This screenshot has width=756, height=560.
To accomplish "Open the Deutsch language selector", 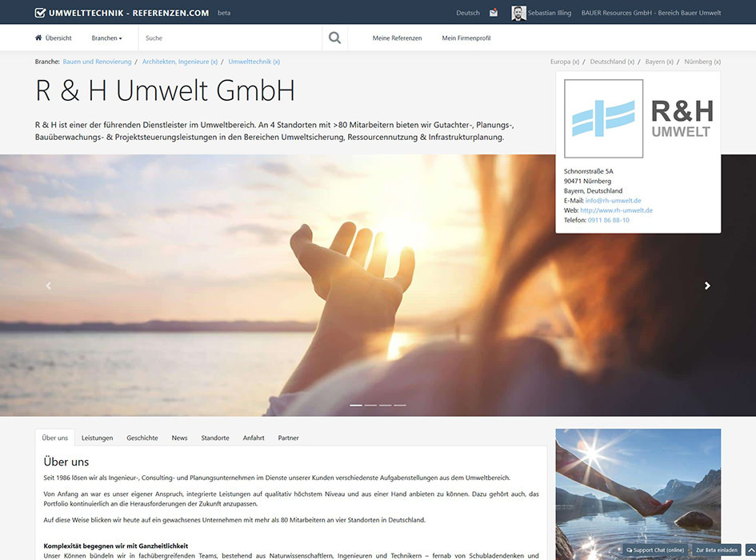I will pos(468,12).
